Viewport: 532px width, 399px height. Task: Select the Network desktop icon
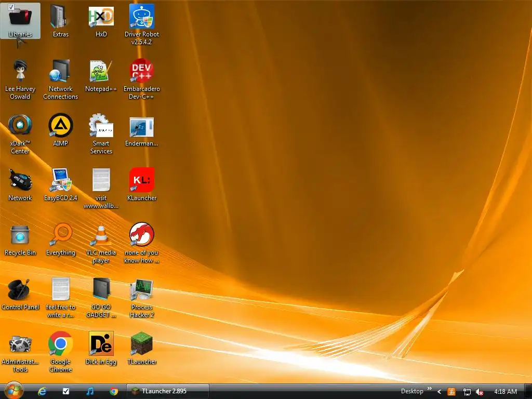tap(20, 184)
